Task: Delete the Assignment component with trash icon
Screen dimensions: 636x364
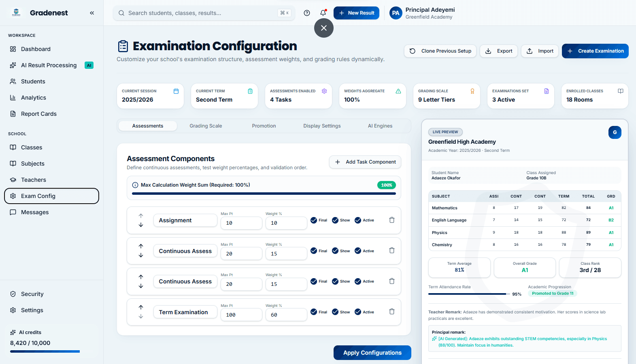Action: pos(392,220)
